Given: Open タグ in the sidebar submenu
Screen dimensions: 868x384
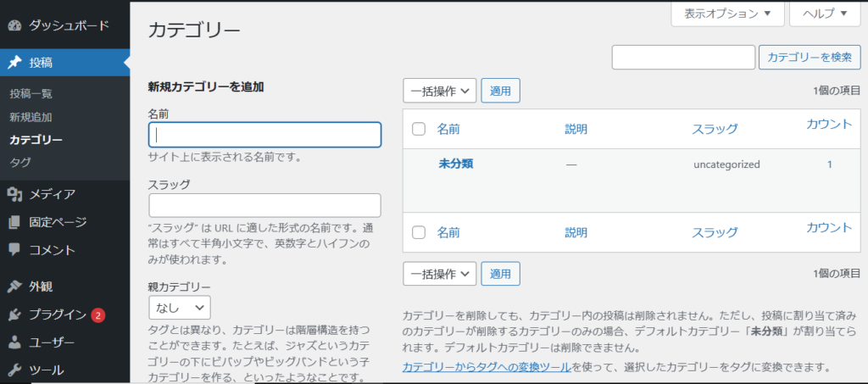Looking at the screenshot, I should 20,161.
